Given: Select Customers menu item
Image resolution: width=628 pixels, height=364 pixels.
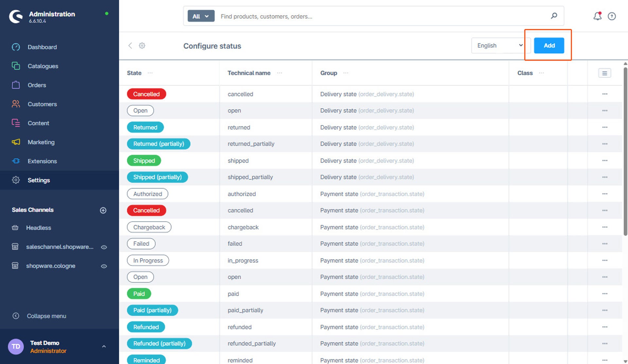Looking at the screenshot, I should click(x=42, y=104).
